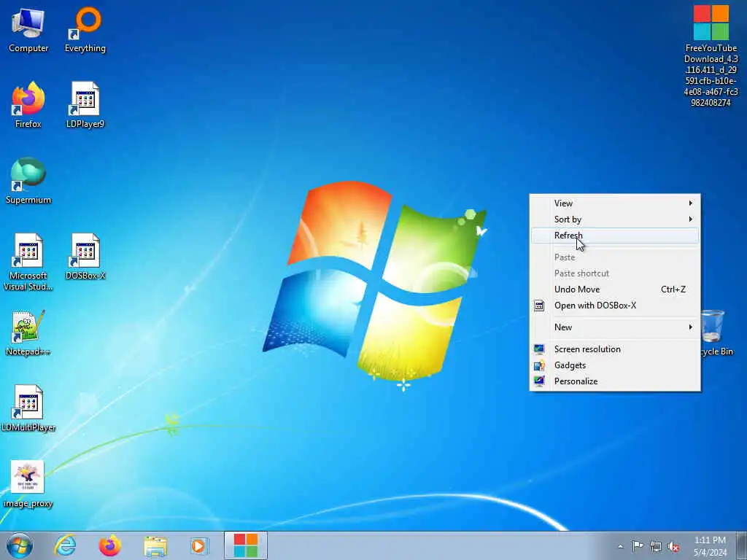Viewport: 747px width, 560px height.
Task: Select the Microsoft Visual Studio shortcut
Action: click(x=28, y=262)
